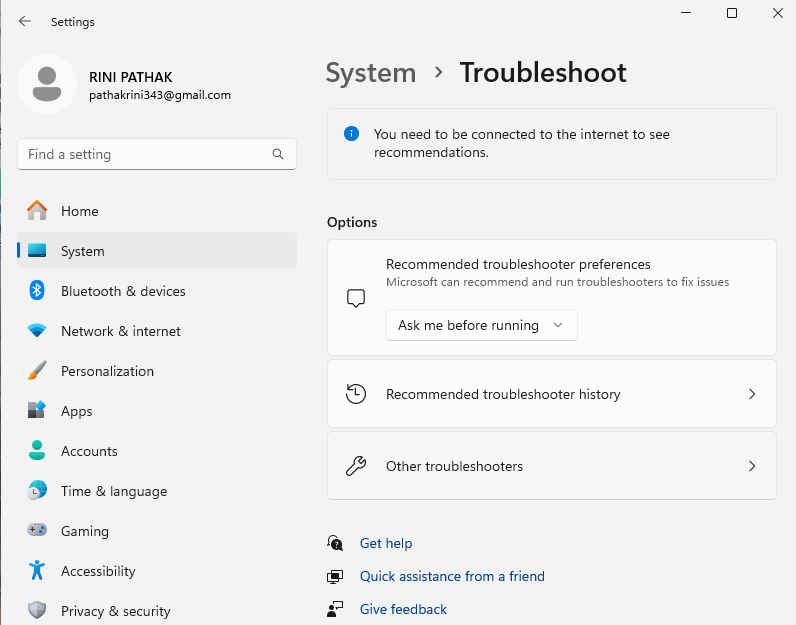The height and width of the screenshot is (625, 796).
Task: Open Gaming using the controller icon
Action: 37,531
